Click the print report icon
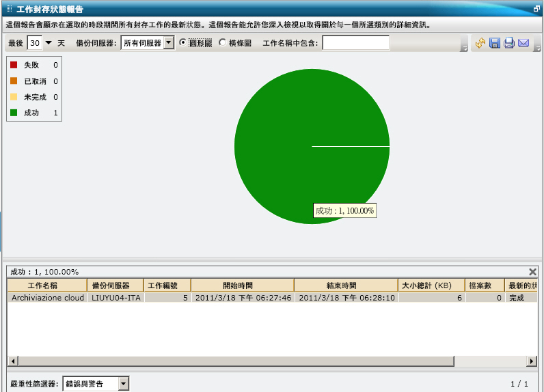Image resolution: width=544 pixels, height=392 pixels. point(509,43)
